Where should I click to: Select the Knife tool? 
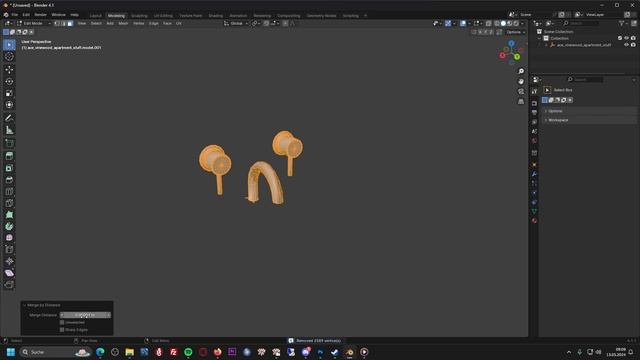(9, 203)
